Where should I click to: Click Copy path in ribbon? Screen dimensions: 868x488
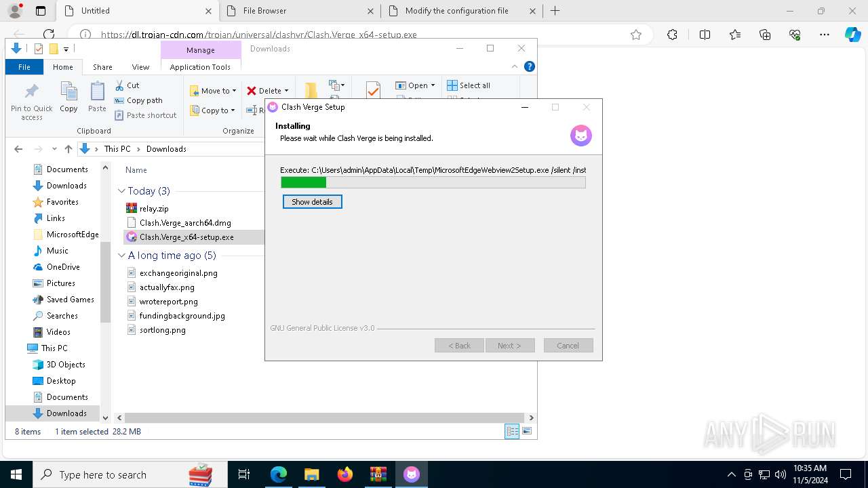(138, 100)
